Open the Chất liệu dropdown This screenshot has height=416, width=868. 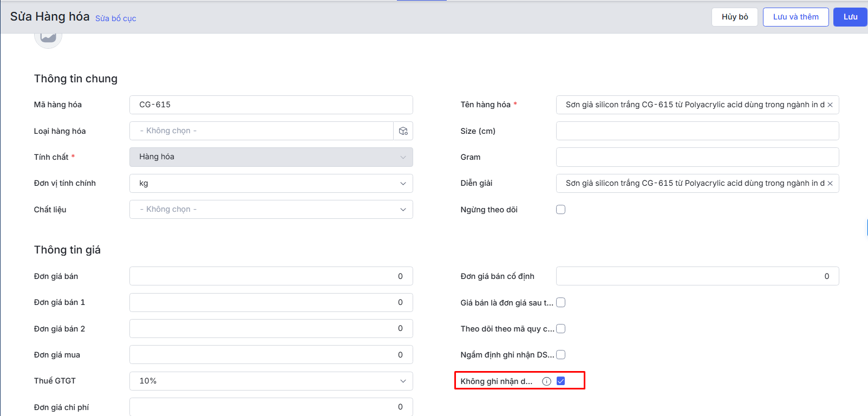271,210
